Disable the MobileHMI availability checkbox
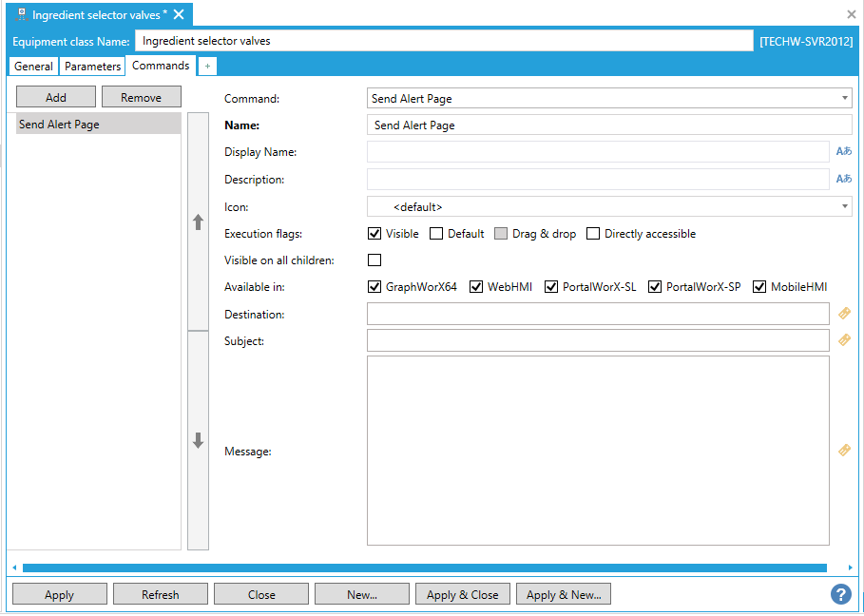 759,287
